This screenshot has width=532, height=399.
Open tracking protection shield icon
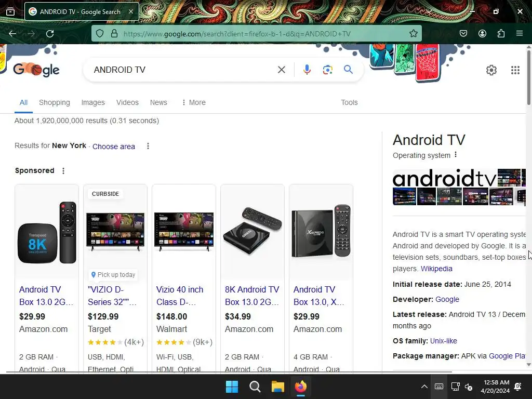coord(99,34)
